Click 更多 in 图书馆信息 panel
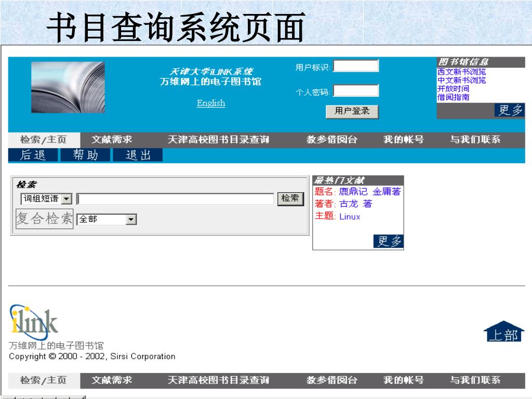532x399 pixels. [510, 110]
